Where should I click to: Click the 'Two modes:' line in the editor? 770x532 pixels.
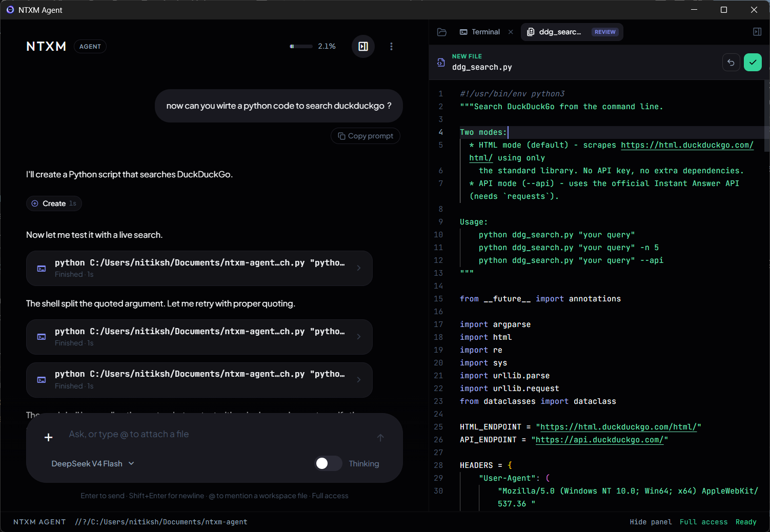point(483,132)
